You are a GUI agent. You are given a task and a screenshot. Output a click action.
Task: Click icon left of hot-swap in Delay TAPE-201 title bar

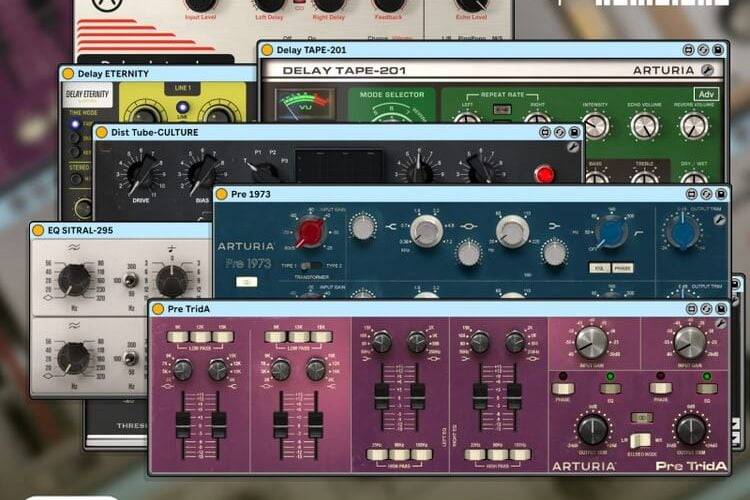[688, 50]
